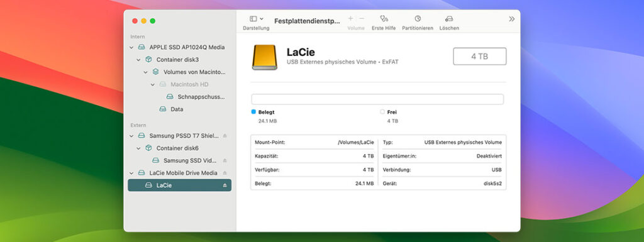Collapse Container disk6
This screenshot has height=242, width=644.
click(139, 148)
